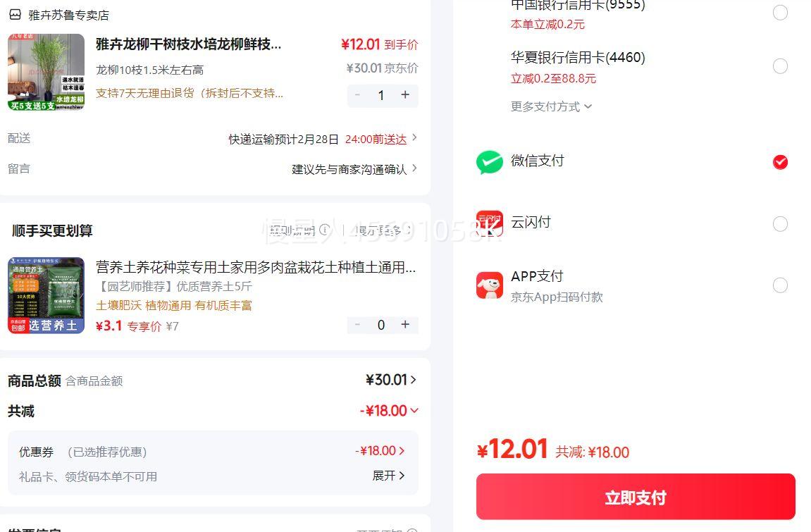Select the 云闪付 payment radio option
This screenshot has width=811, height=532.
click(x=780, y=224)
